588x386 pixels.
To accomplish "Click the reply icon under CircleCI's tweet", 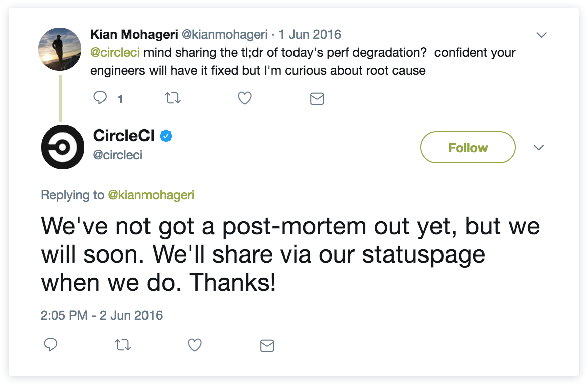I will click(51, 345).
